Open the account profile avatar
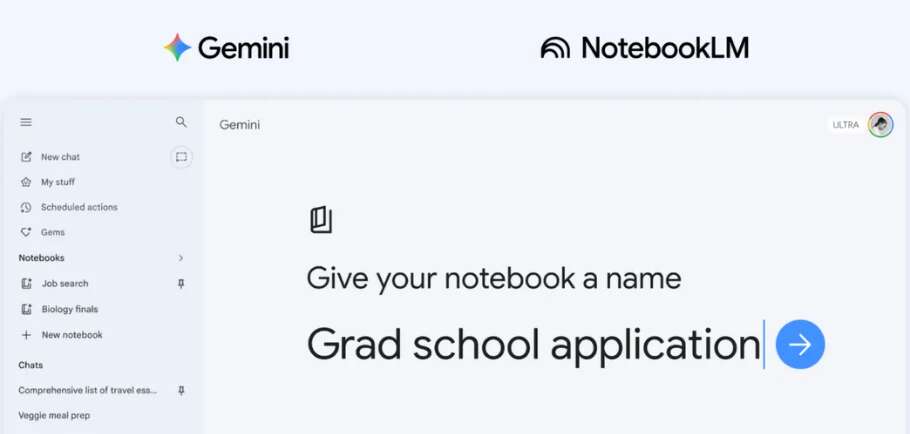This screenshot has width=910, height=434. 880,124
